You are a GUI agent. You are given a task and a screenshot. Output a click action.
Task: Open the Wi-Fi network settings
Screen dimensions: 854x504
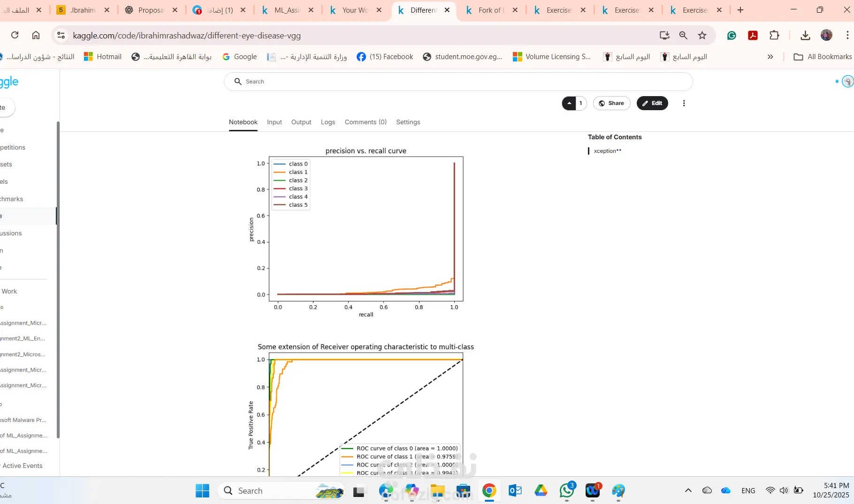(x=770, y=490)
